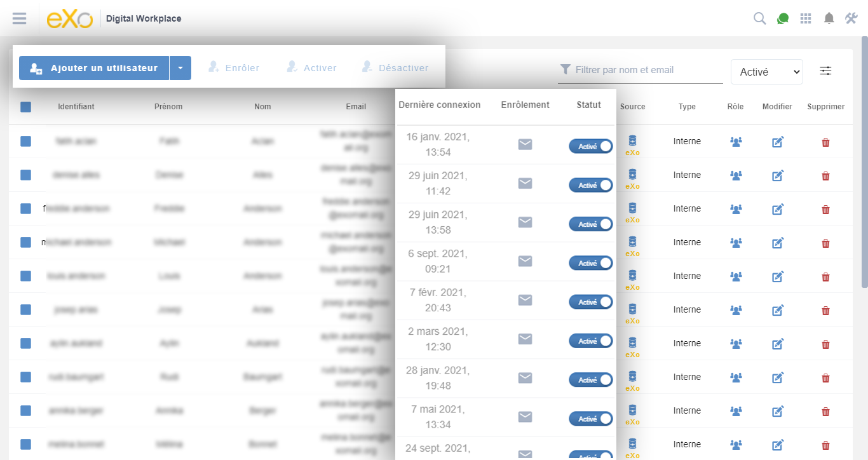Open the notifications bell
The image size is (868, 460).
[829, 18]
